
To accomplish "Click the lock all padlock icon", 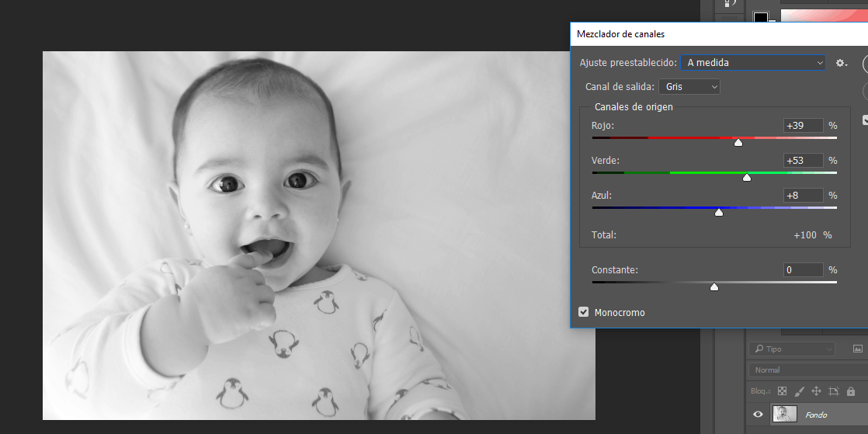I will 851,391.
